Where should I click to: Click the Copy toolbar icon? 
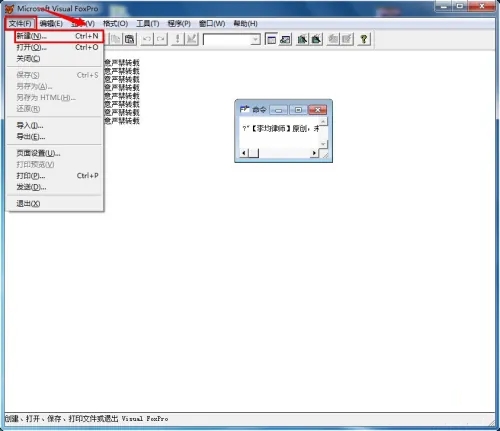click(x=115, y=39)
